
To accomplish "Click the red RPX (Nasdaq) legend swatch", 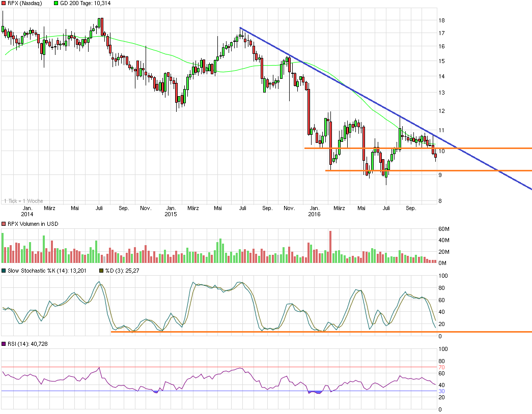I will 4,3.
